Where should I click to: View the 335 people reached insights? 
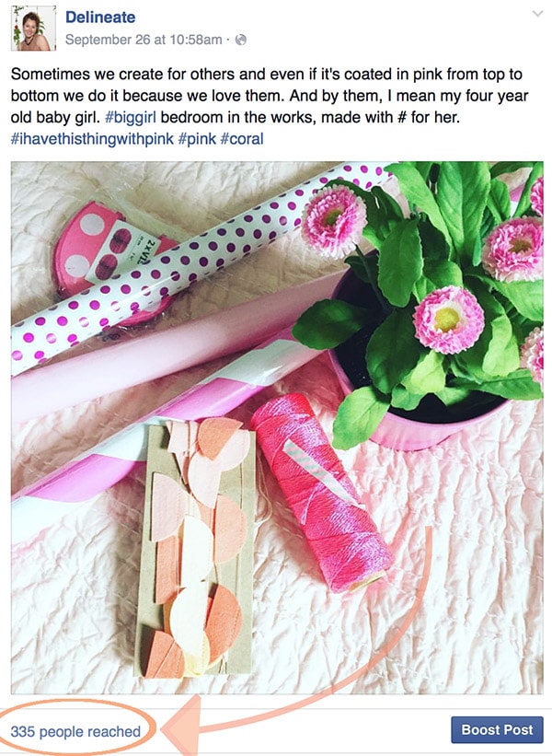tap(75, 731)
